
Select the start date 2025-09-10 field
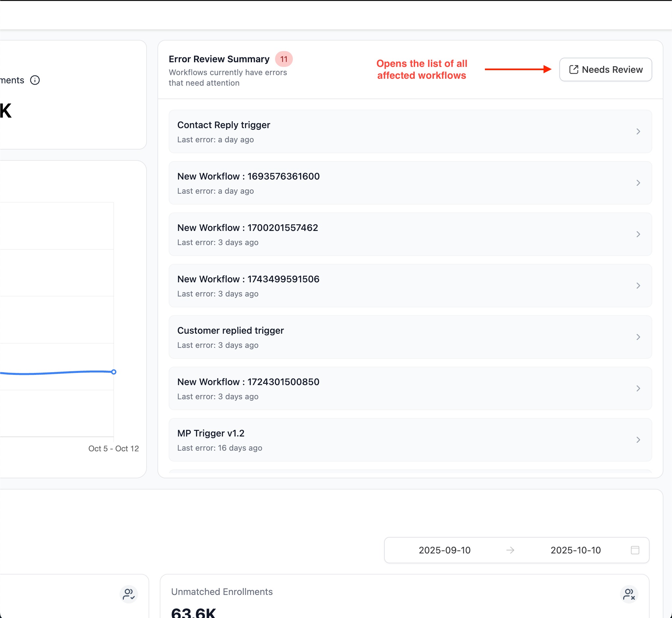[444, 550]
